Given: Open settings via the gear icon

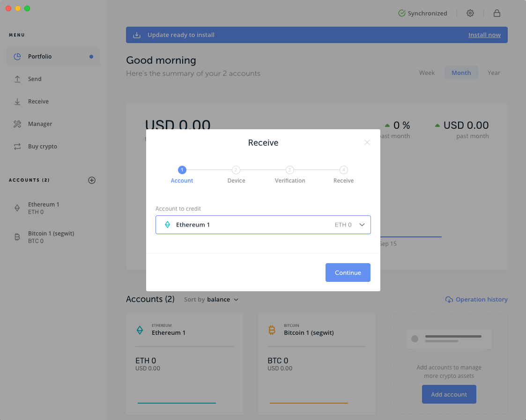Looking at the screenshot, I should (470, 13).
